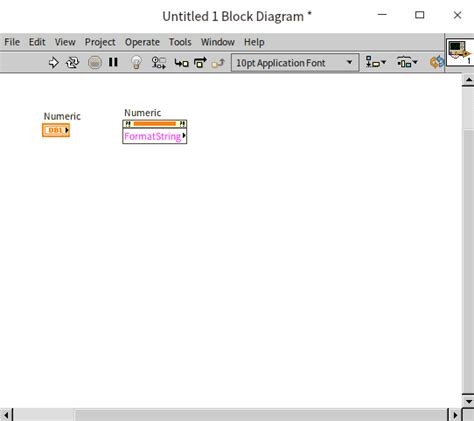Viewport: 474px width, 421px height.
Task: Toggle Retain Wire Values icon
Action: click(x=159, y=63)
